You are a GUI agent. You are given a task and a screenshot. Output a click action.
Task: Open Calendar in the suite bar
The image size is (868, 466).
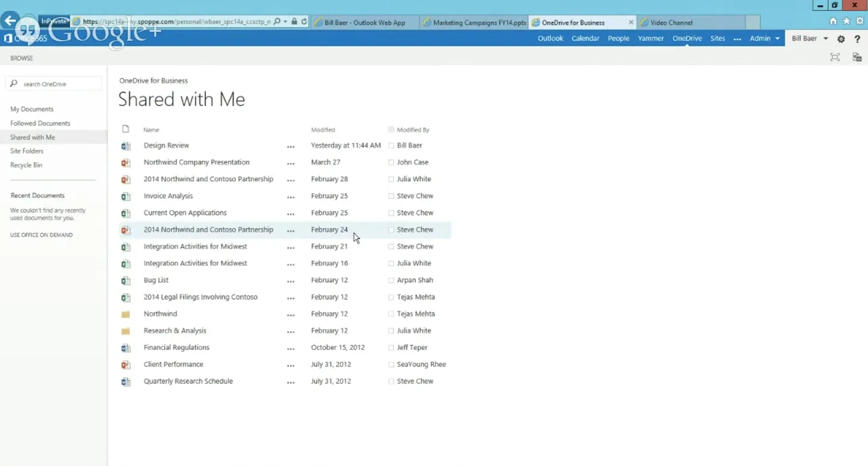pos(586,38)
